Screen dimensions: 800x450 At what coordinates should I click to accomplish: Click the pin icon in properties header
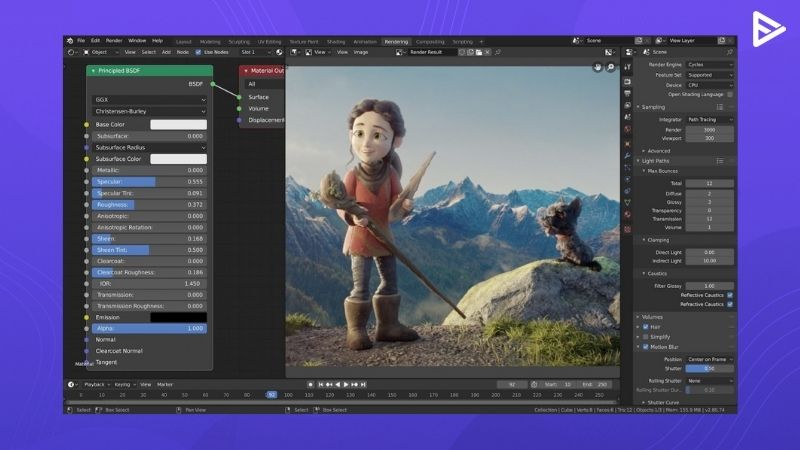(x=730, y=52)
